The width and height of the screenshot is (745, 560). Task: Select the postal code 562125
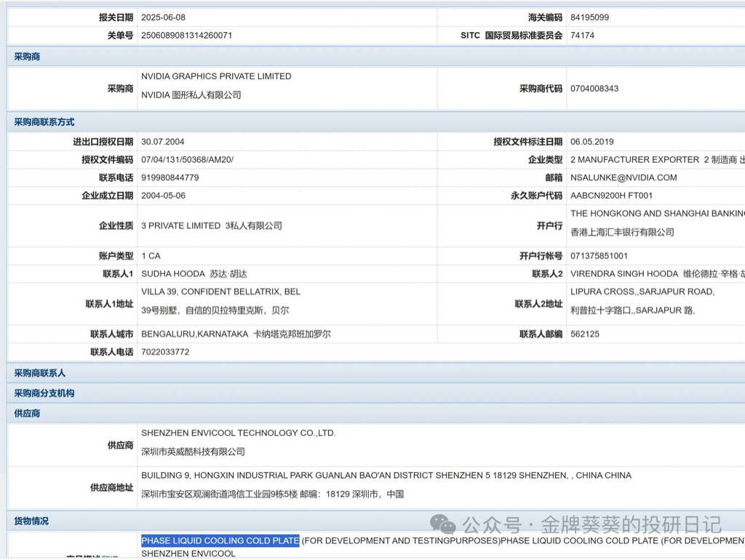584,334
